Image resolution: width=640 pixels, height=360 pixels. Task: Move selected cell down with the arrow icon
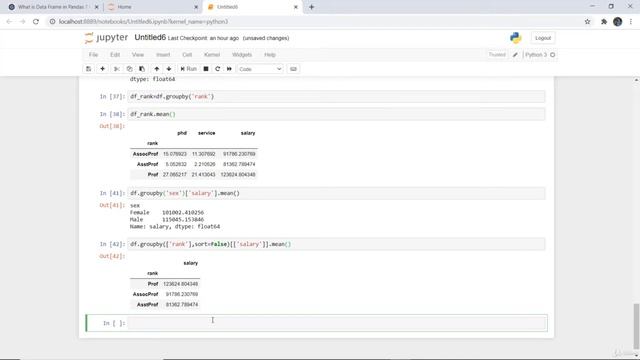point(169,69)
